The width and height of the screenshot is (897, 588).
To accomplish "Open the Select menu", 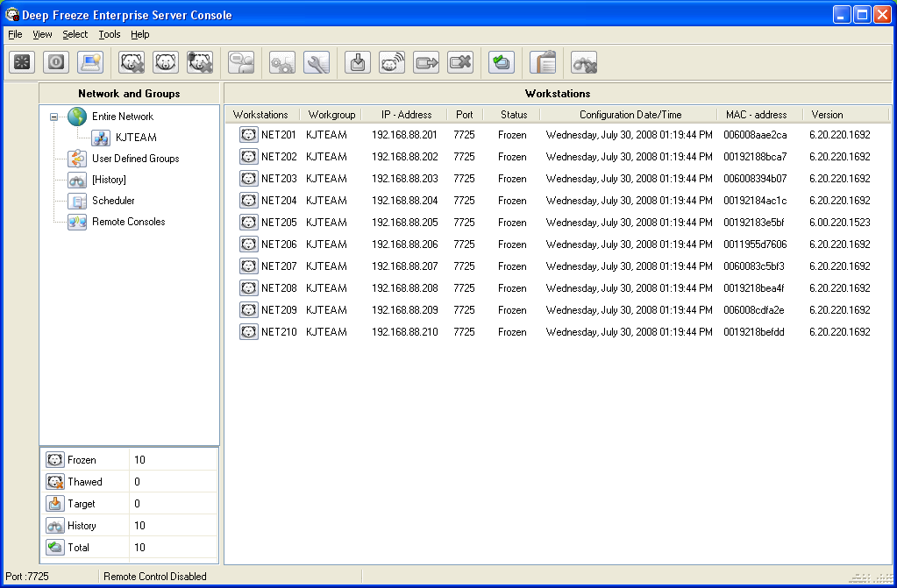I will [x=75, y=34].
